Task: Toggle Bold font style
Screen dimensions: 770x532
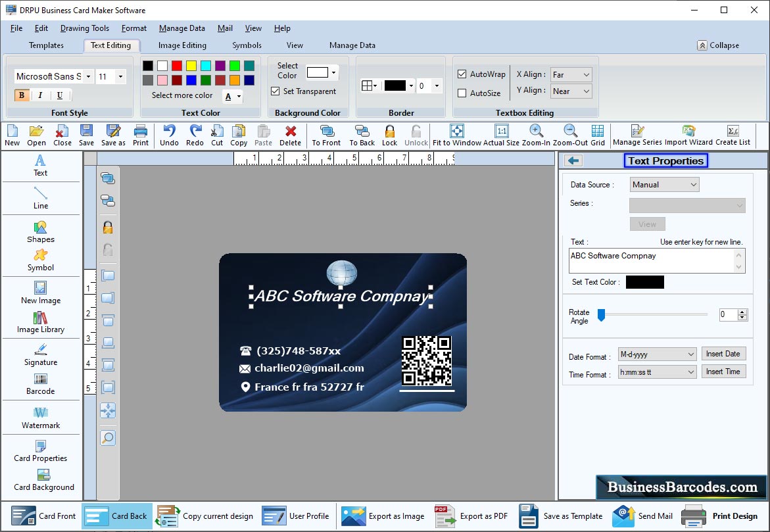Action: tap(22, 95)
